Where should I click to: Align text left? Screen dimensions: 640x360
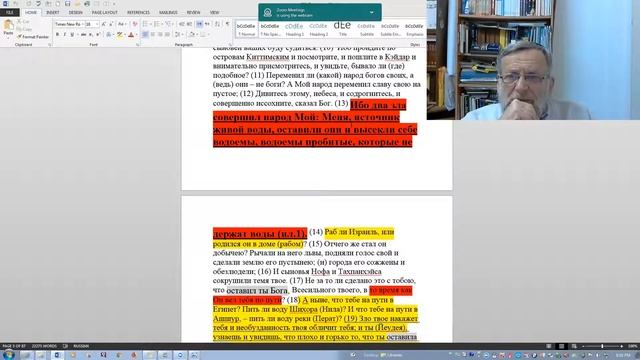coord(145,35)
